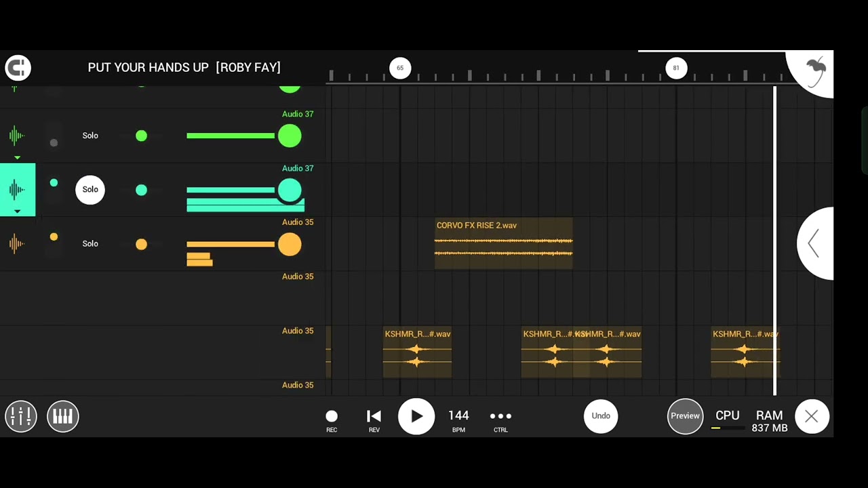The image size is (868, 488).
Task: Solo the orange track
Action: (x=90, y=244)
